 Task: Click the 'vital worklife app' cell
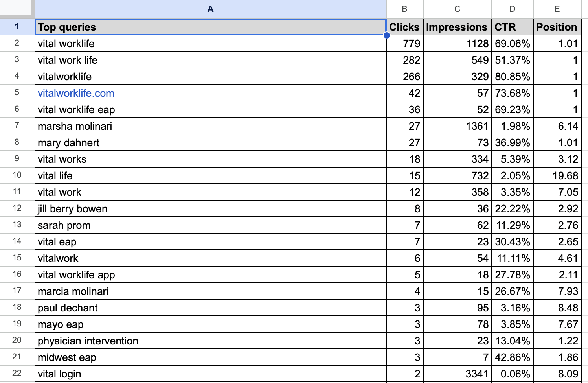211,275
